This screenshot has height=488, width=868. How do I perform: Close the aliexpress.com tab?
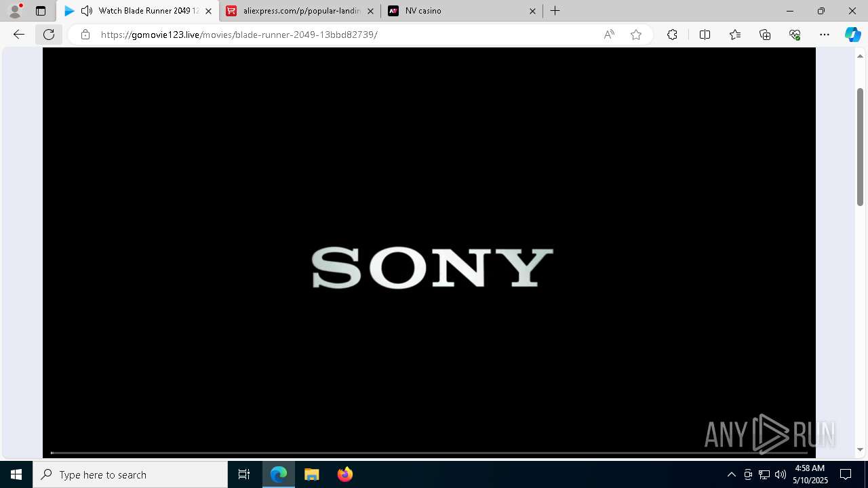point(370,11)
